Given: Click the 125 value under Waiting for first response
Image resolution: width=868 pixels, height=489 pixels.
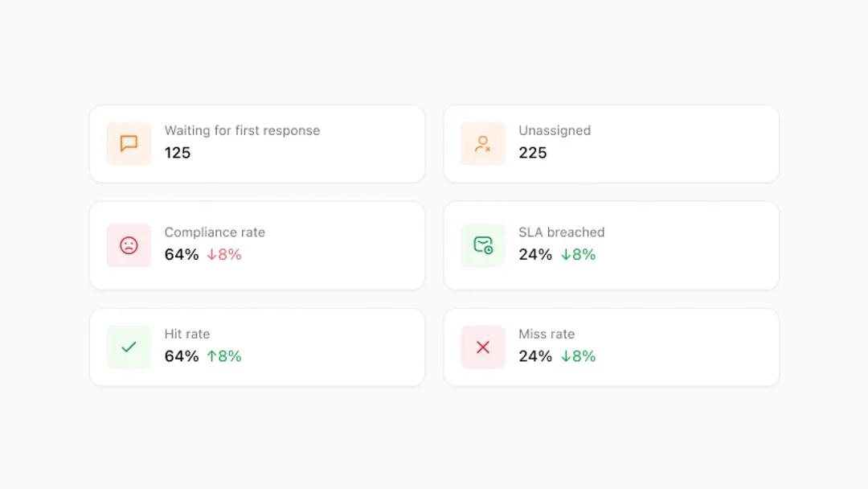Looking at the screenshot, I should coord(177,153).
